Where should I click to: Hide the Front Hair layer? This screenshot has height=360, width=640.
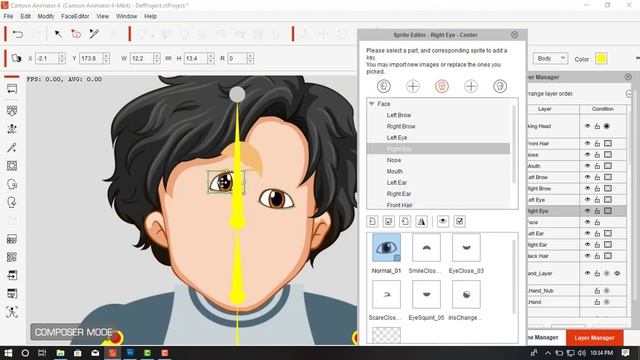point(587,143)
